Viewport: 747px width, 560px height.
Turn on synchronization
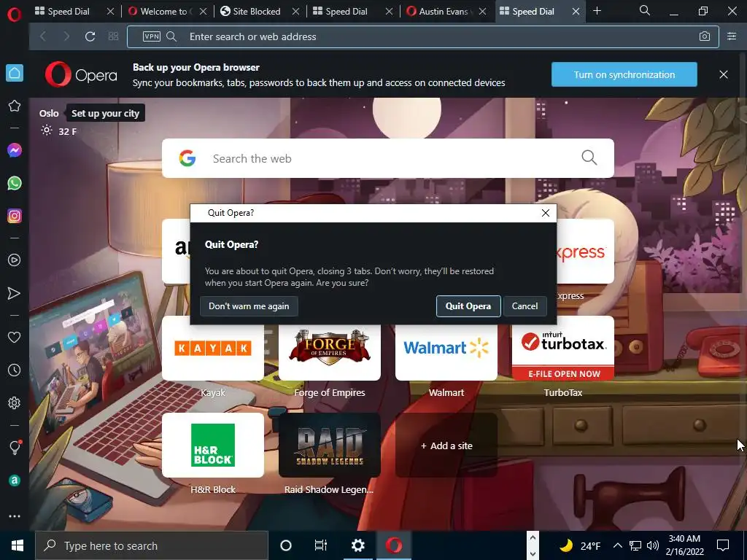pos(624,75)
